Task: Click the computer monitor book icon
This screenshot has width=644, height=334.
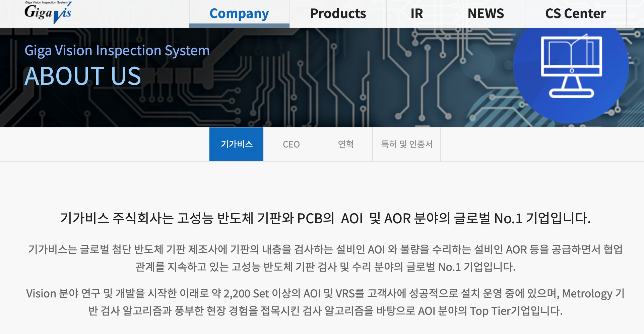Action: [x=572, y=66]
